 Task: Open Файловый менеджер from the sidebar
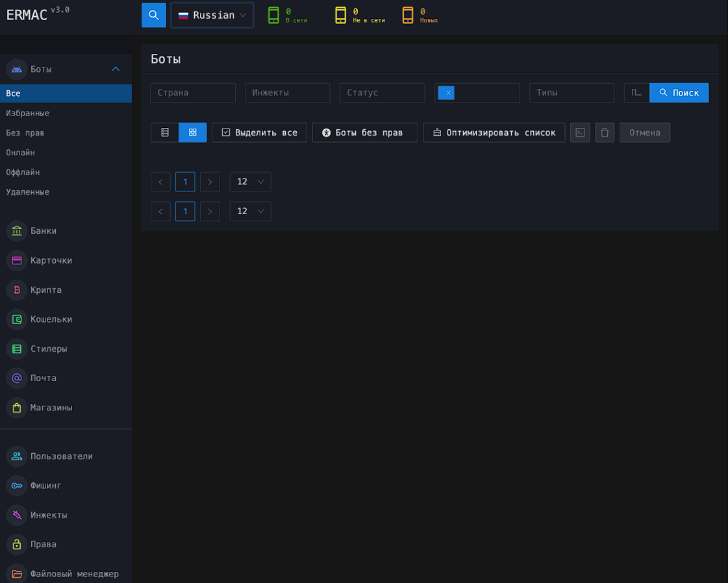click(x=74, y=574)
